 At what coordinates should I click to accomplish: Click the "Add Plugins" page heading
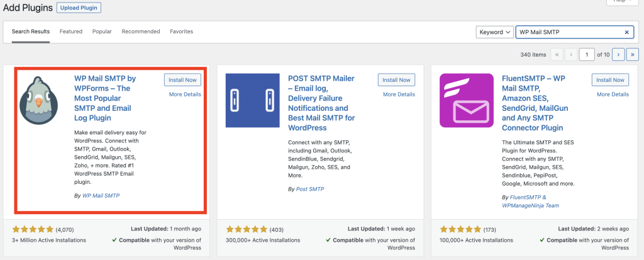click(x=28, y=8)
